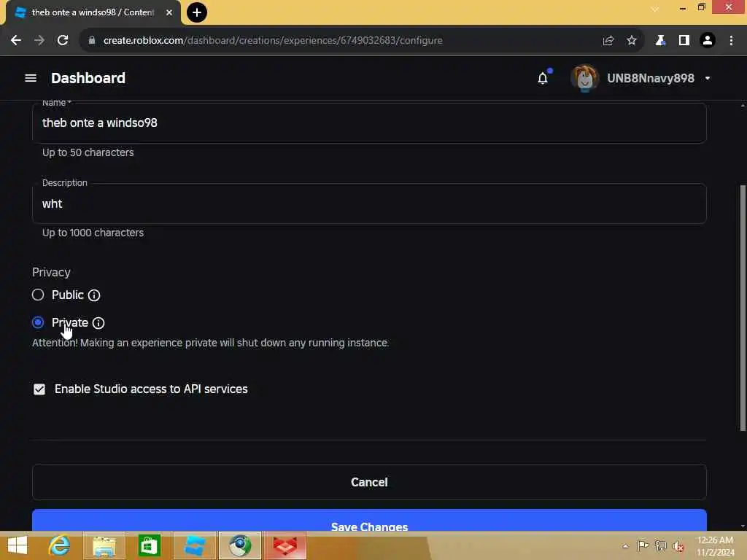The image size is (747, 560).
Task: Open the Windows Store taskbar icon
Action: (x=149, y=545)
